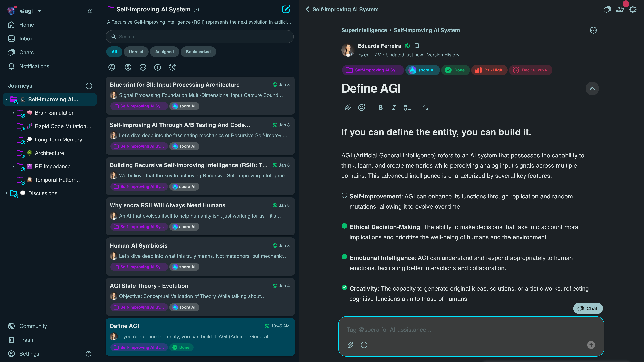Viewport: 644px width, 362px height.
Task: Click the plus icon in message box
Action: pos(364,345)
